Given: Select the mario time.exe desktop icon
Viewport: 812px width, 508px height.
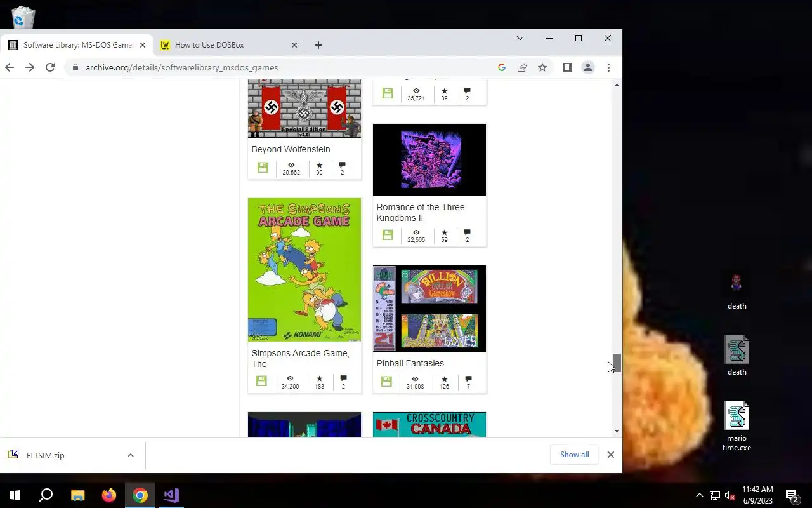Looking at the screenshot, I should pyautogui.click(x=737, y=427).
